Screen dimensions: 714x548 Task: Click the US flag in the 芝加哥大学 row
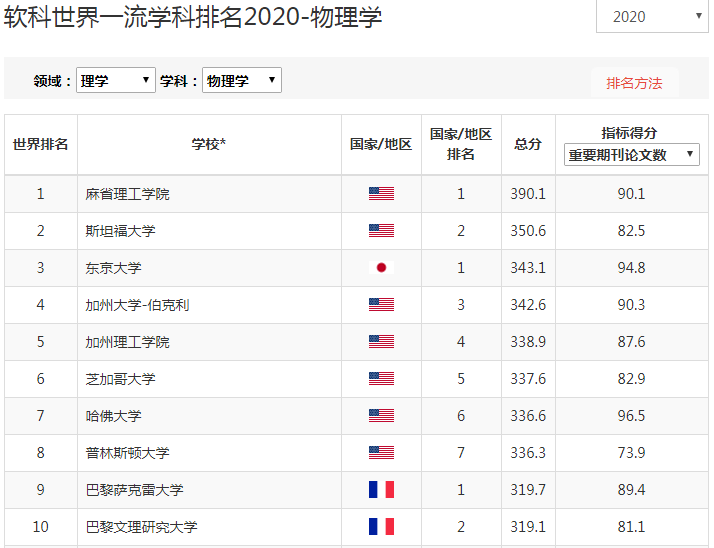point(381,379)
